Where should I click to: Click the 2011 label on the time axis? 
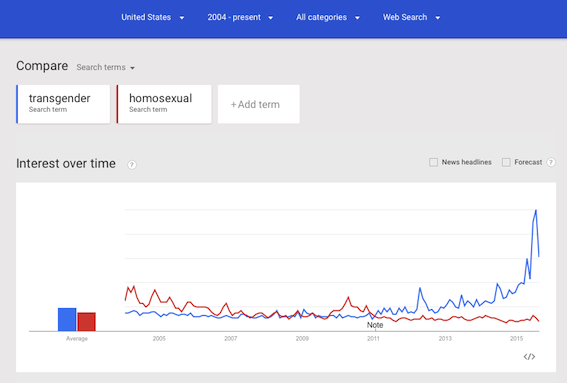[374, 339]
